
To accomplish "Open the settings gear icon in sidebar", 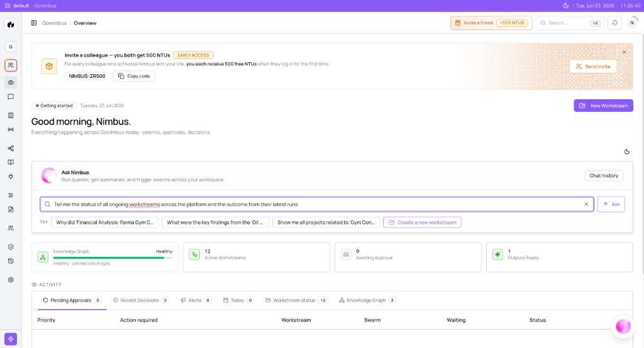I will [x=11, y=280].
